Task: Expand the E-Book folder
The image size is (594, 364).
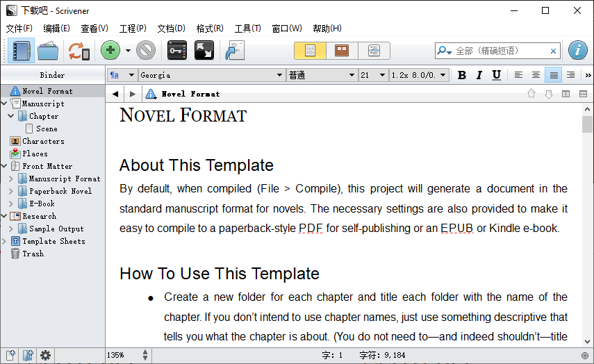Action: (x=11, y=204)
